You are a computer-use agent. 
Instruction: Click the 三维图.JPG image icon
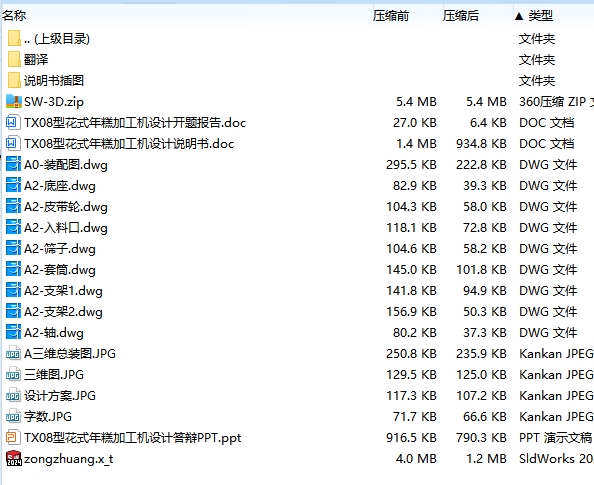tap(13, 375)
